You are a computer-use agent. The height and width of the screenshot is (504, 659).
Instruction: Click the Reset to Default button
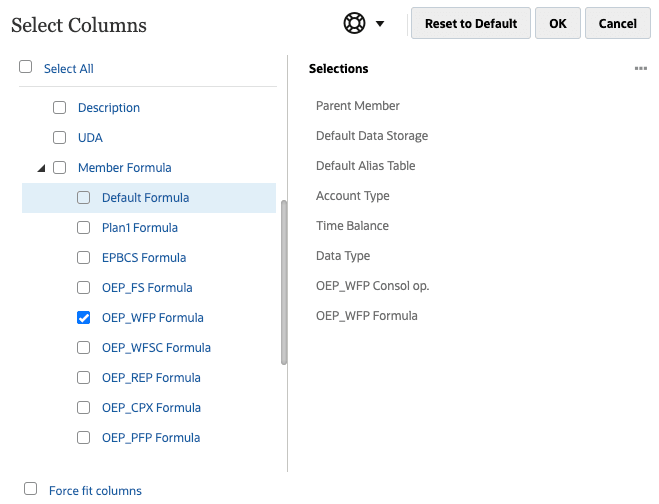tap(470, 24)
